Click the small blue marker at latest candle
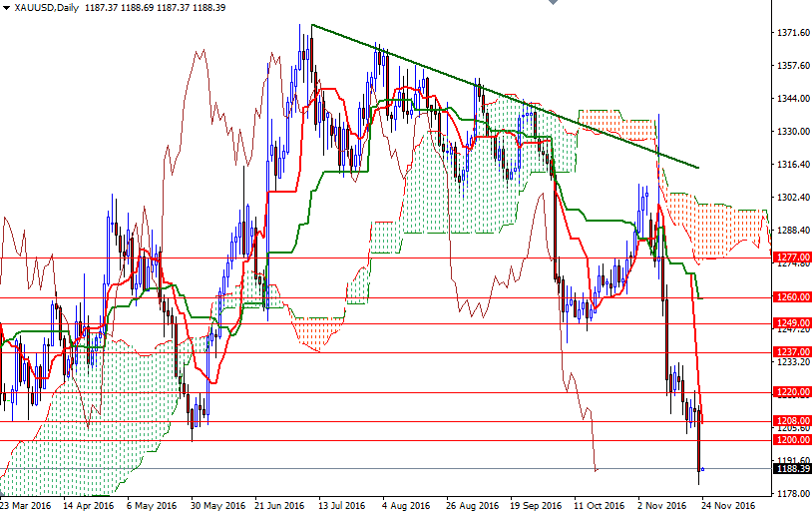This screenshot has width=812, height=513. [x=702, y=468]
